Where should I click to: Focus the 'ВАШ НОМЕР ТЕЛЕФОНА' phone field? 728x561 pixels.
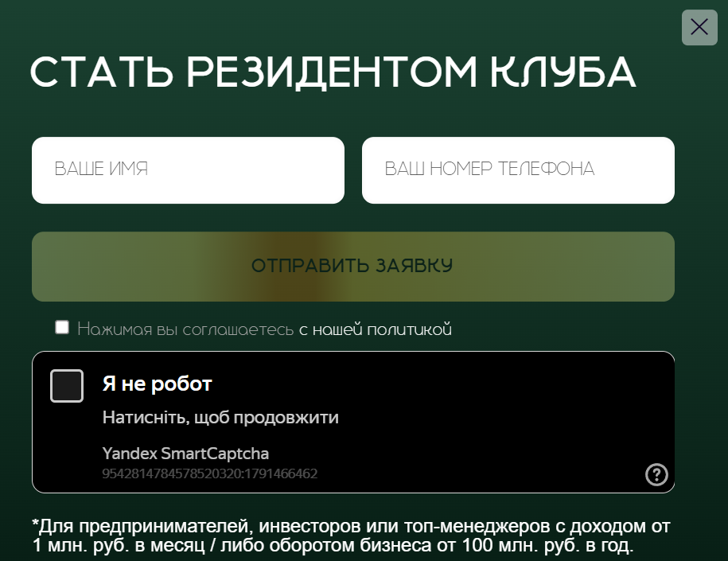[x=518, y=170]
